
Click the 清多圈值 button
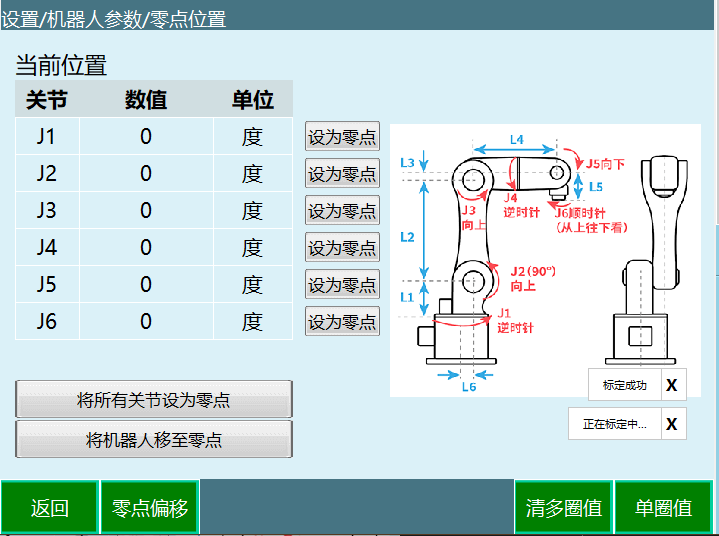[564, 508]
